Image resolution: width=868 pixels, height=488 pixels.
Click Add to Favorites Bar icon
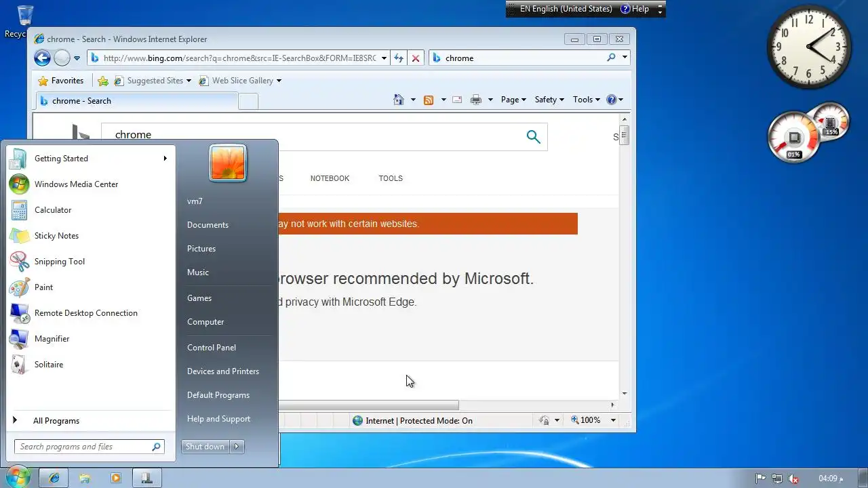[x=103, y=81]
